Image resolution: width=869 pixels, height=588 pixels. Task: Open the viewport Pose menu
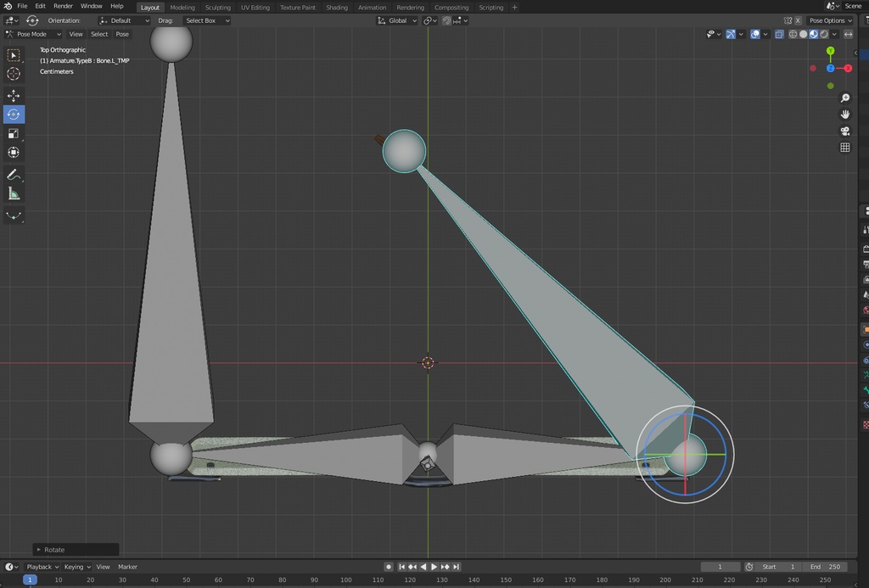point(122,34)
